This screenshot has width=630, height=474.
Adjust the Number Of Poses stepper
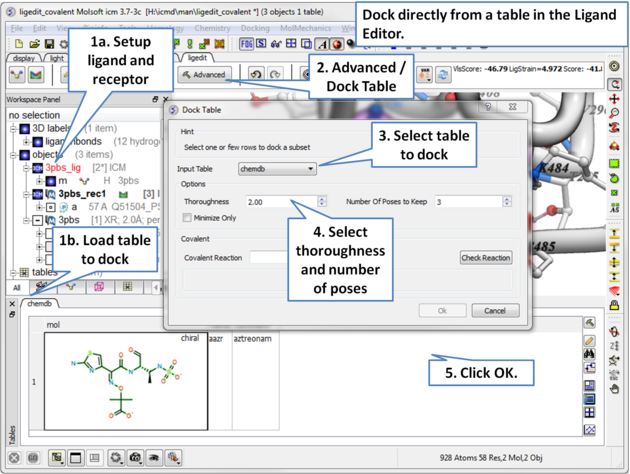coord(508,202)
